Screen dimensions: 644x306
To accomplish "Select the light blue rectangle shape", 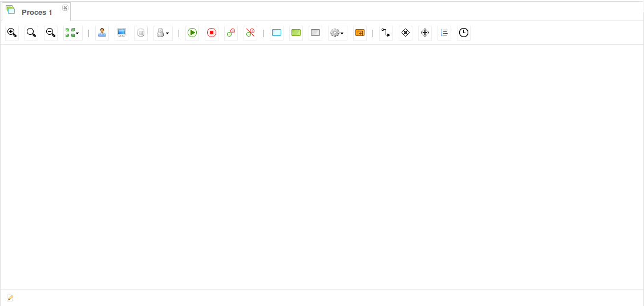I will pos(277,33).
